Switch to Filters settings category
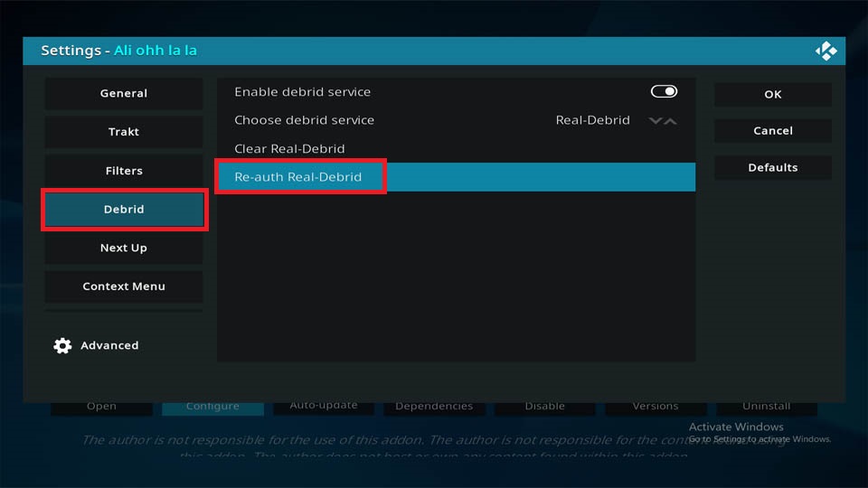868x488 pixels. coord(124,171)
